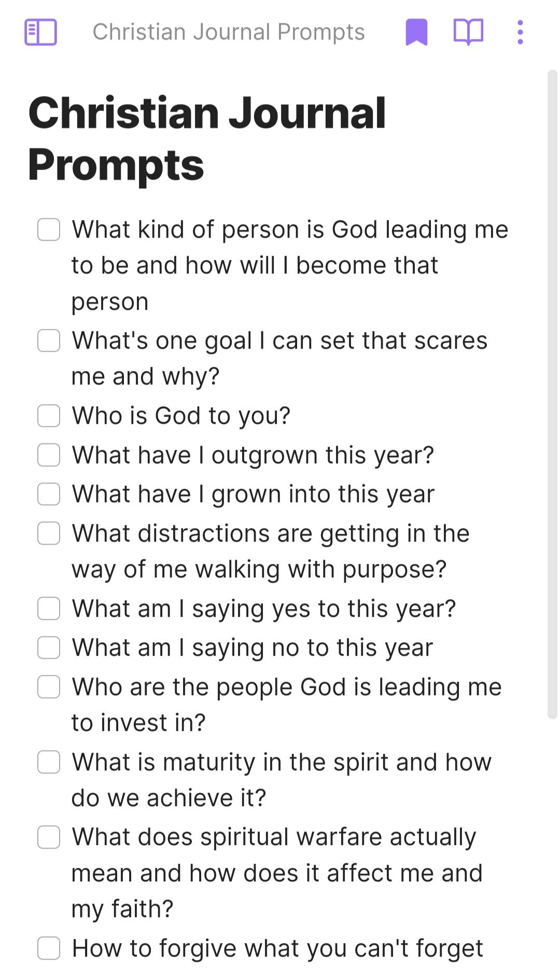
Task: Click the vertical scrollbar on the right
Action: (552, 394)
